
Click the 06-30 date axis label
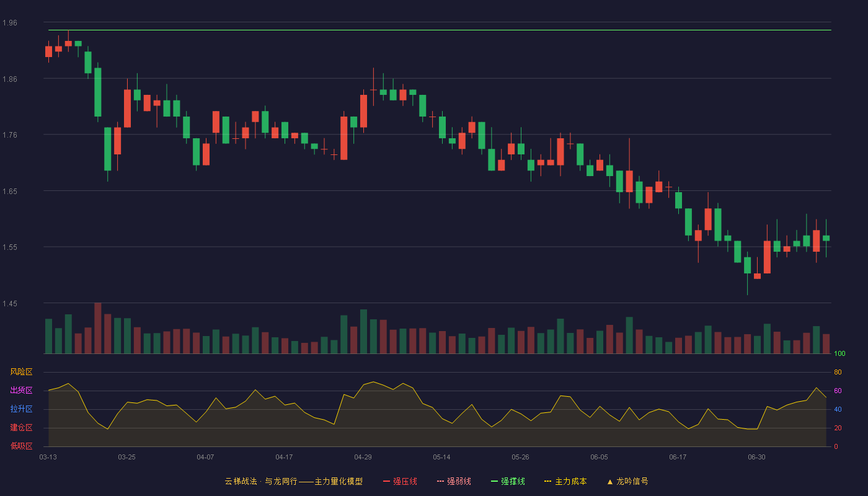756,457
